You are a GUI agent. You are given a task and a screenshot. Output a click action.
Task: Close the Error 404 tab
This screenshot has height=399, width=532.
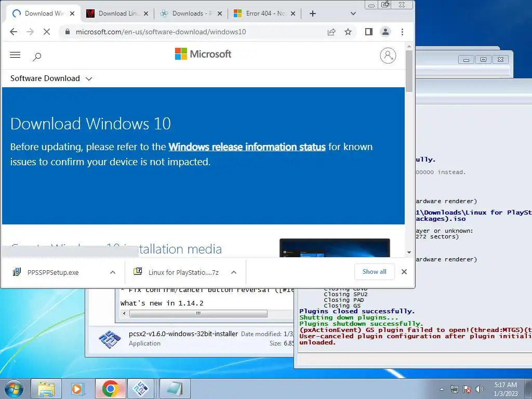(293, 14)
